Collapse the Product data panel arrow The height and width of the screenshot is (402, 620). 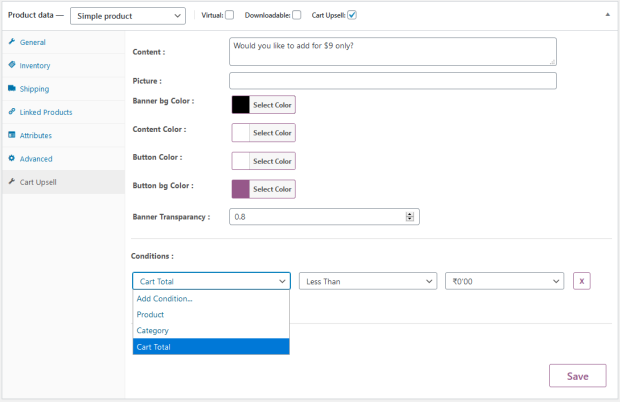click(608, 15)
